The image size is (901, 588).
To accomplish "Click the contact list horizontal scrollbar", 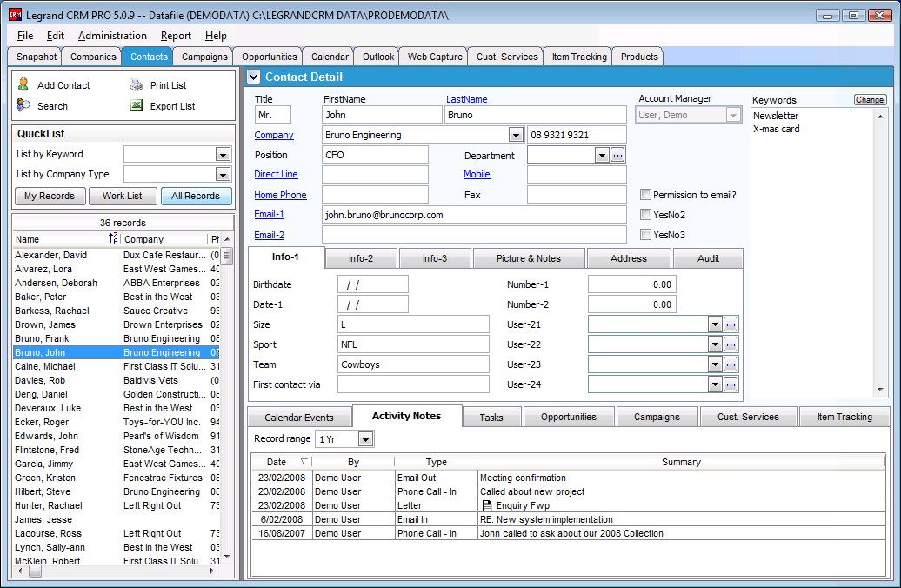I will pyautogui.click(x=115, y=571).
